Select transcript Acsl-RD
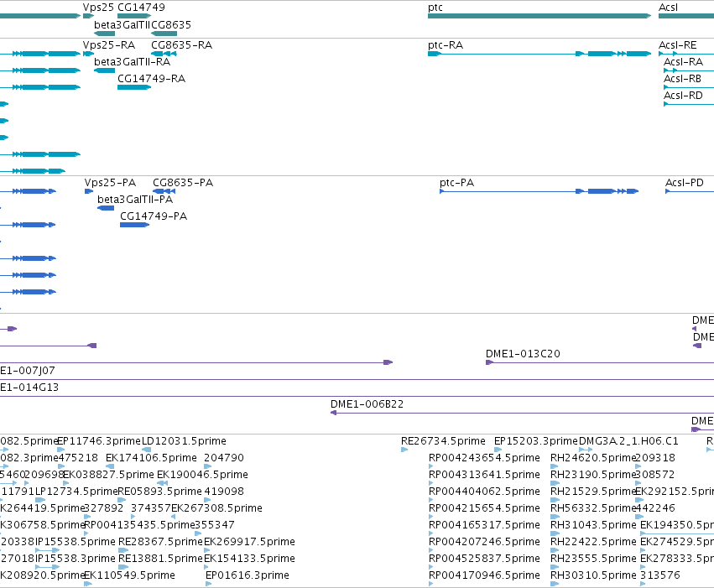This screenshot has width=714, height=588. click(x=683, y=96)
